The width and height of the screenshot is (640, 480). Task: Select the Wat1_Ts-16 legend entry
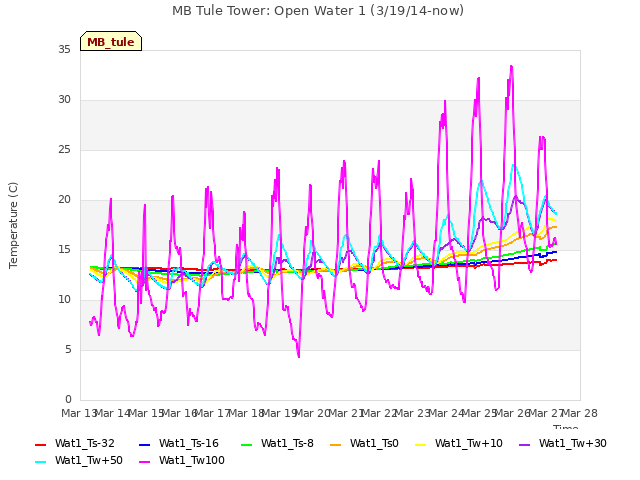click(179, 443)
